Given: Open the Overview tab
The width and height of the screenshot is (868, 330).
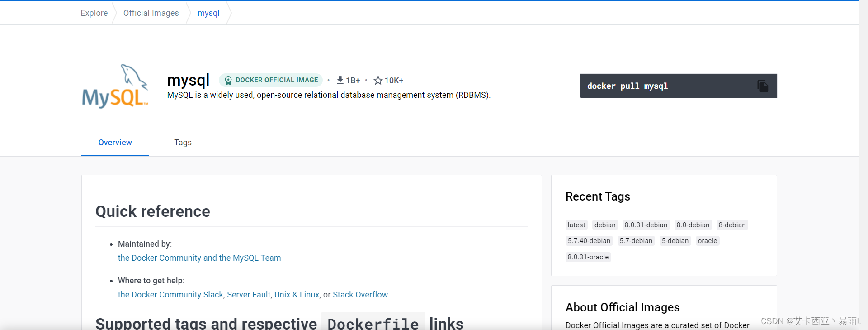Looking at the screenshot, I should pos(115,143).
